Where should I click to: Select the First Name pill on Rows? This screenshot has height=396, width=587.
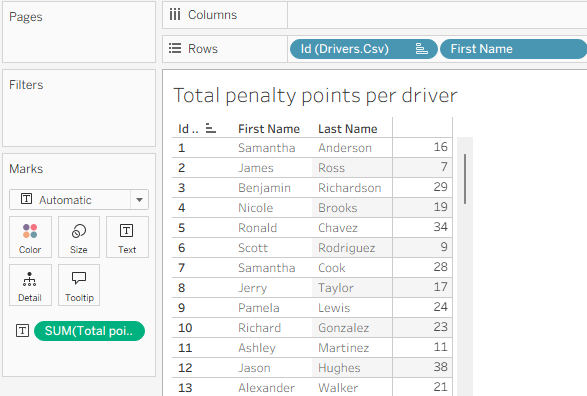(514, 49)
